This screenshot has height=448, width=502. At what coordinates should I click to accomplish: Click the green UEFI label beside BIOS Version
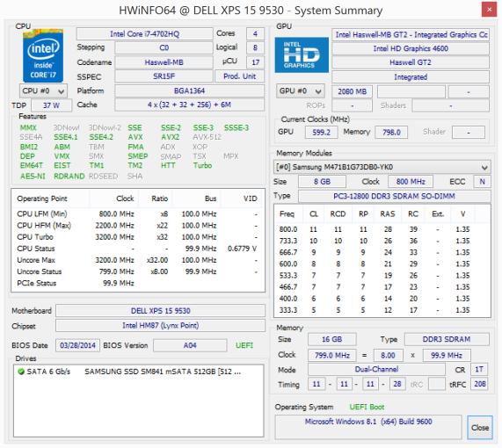[x=244, y=345]
